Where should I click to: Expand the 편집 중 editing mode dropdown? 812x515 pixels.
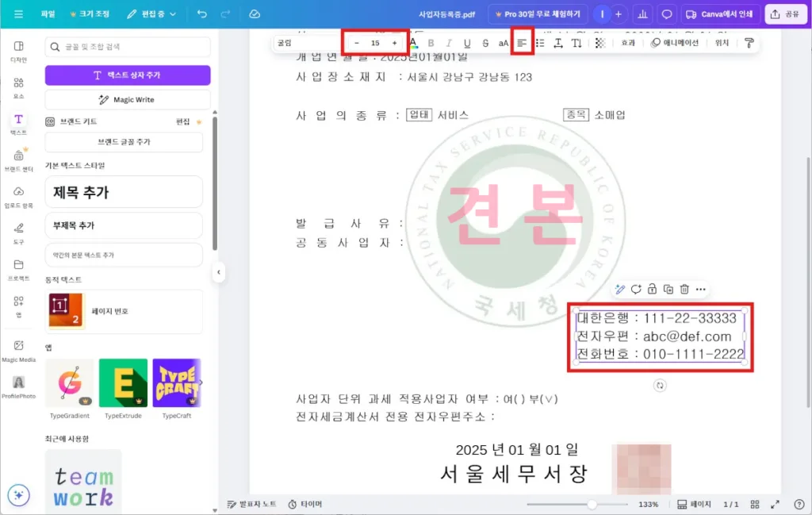152,14
